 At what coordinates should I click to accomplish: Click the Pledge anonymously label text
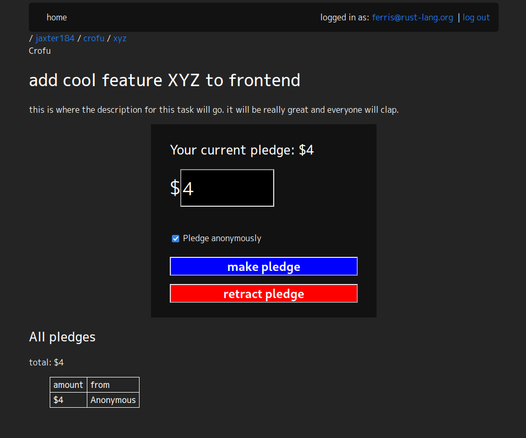(x=222, y=238)
